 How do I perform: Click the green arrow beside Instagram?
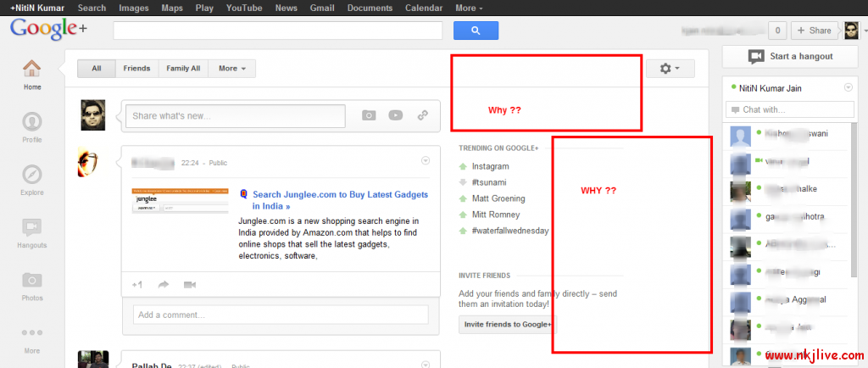click(463, 166)
